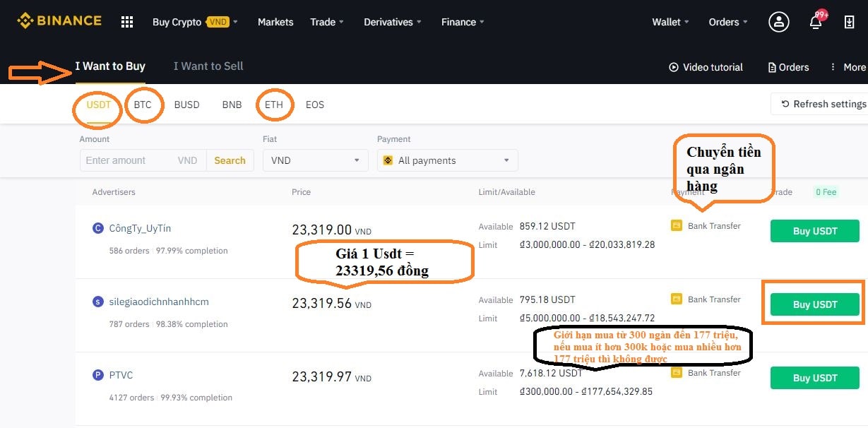Click the price 23,319.97 VND
868x428 pixels.
pos(331,376)
